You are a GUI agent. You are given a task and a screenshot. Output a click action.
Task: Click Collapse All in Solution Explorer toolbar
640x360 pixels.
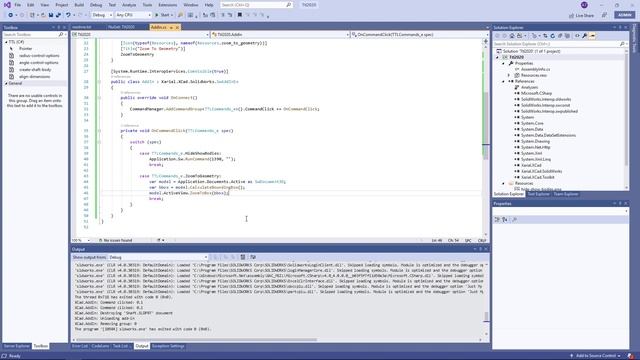coord(560,36)
